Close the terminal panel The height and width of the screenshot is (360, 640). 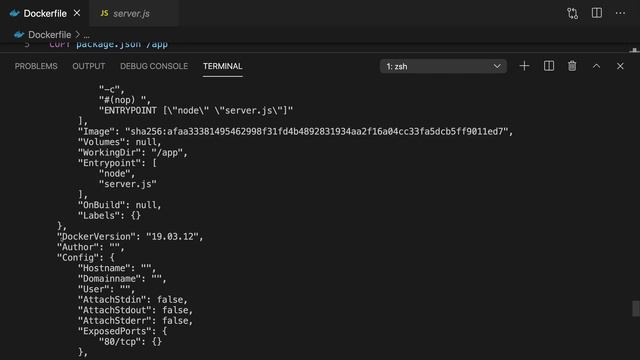[620, 66]
